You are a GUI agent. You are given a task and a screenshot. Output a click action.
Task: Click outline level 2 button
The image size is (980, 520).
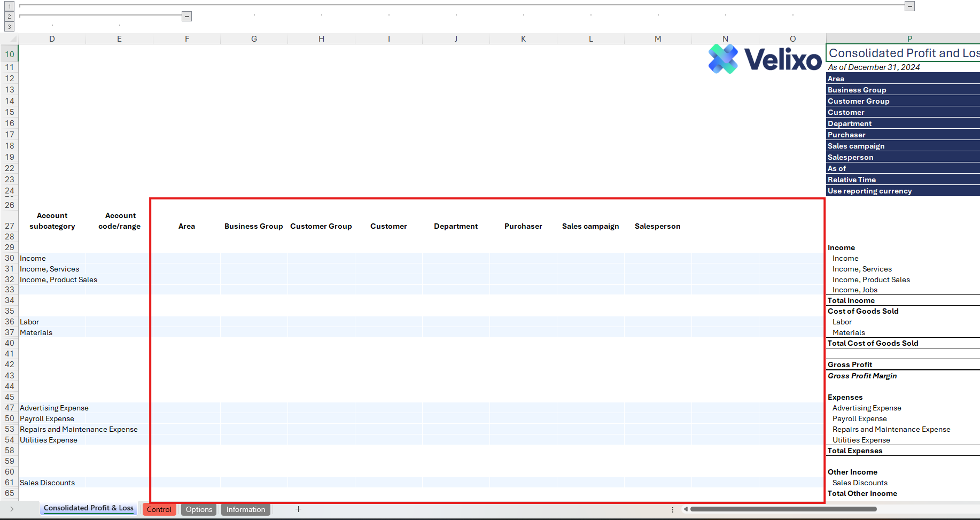9,17
